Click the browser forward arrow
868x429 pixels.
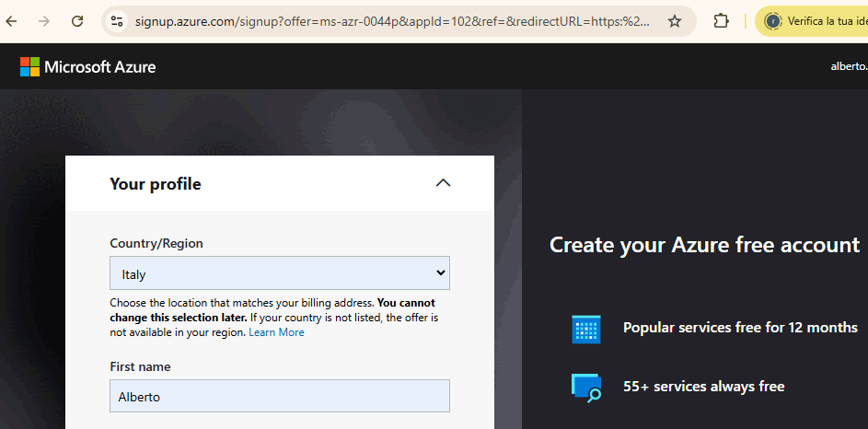(44, 21)
